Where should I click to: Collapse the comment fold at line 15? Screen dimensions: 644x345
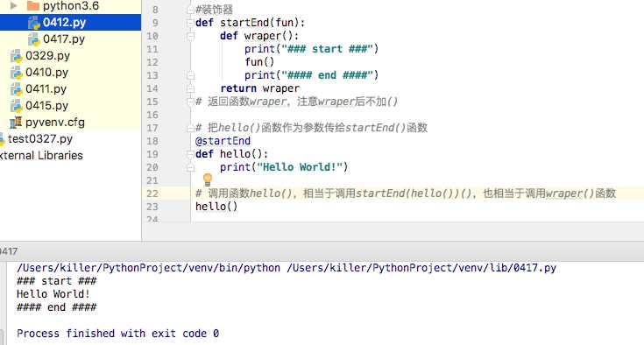coord(190,102)
